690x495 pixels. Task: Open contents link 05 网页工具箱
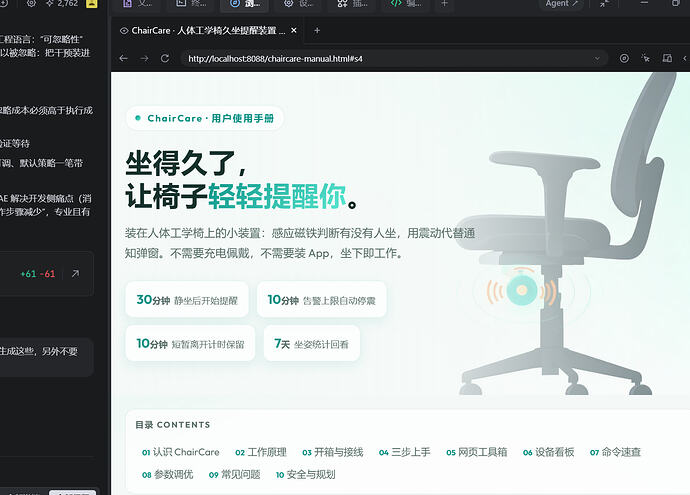click(477, 452)
